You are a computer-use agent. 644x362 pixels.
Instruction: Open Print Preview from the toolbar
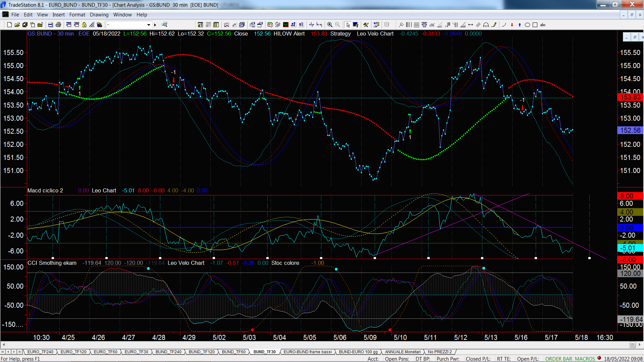[51, 24]
